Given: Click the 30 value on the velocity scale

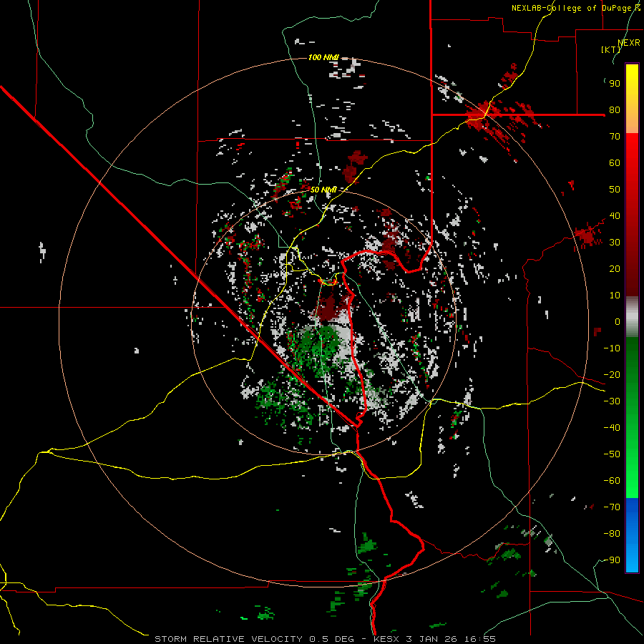Looking at the screenshot, I should [615, 243].
